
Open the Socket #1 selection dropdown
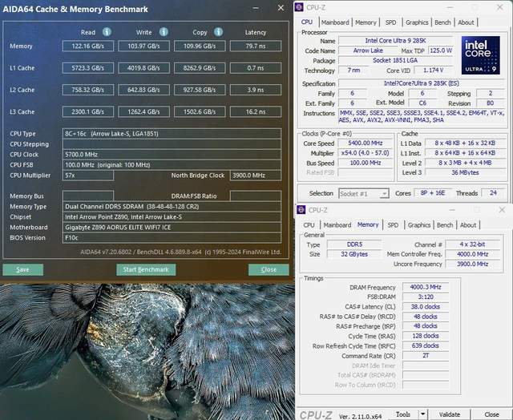364,194
